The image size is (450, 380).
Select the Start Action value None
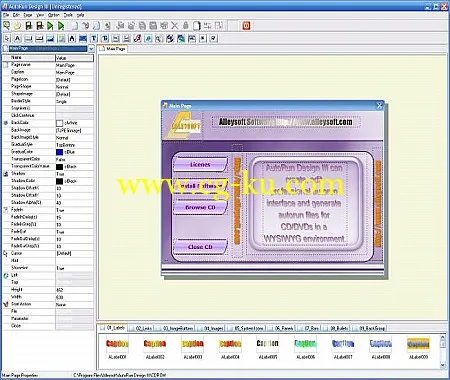[x=74, y=304]
